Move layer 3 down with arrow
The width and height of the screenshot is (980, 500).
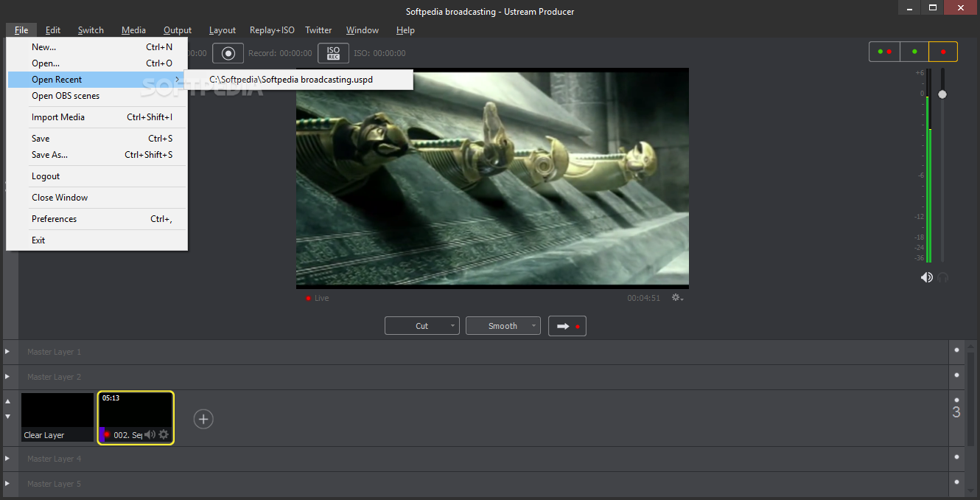pos(8,416)
